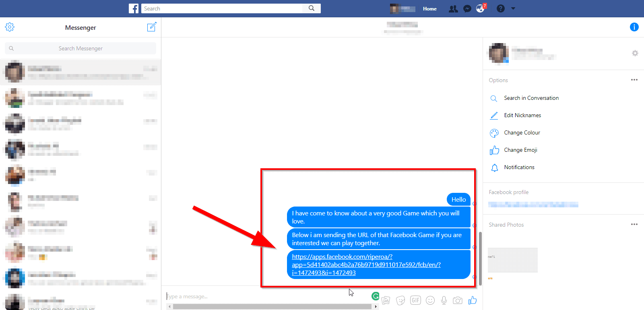Open the contact settings gear in right panel
Image resolution: width=644 pixels, height=310 pixels.
pos(635,53)
